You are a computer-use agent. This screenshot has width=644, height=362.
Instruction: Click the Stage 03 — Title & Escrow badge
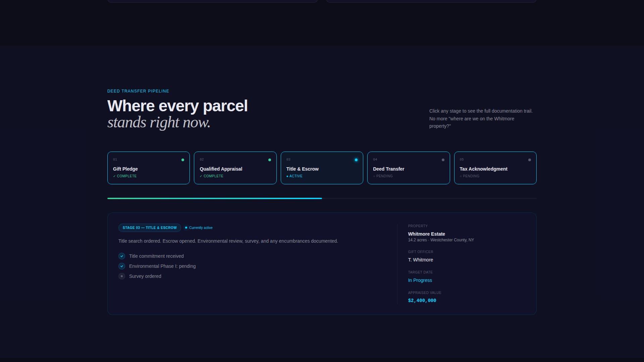(x=150, y=228)
